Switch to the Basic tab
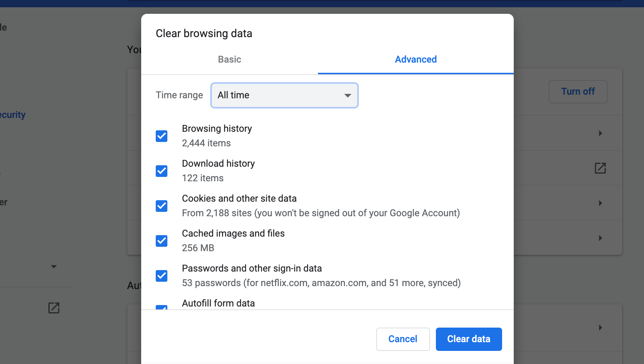The height and width of the screenshot is (364, 644). [230, 59]
